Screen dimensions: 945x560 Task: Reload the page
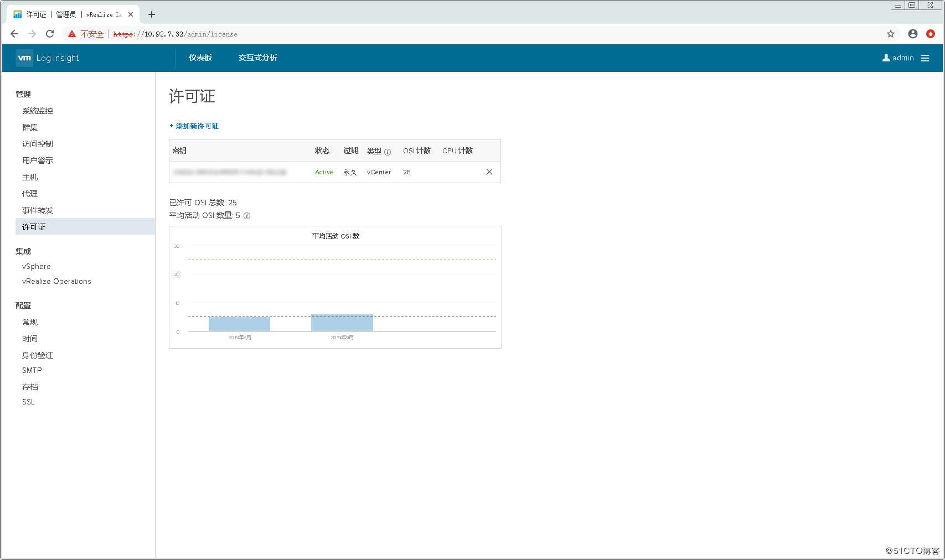[x=50, y=34]
